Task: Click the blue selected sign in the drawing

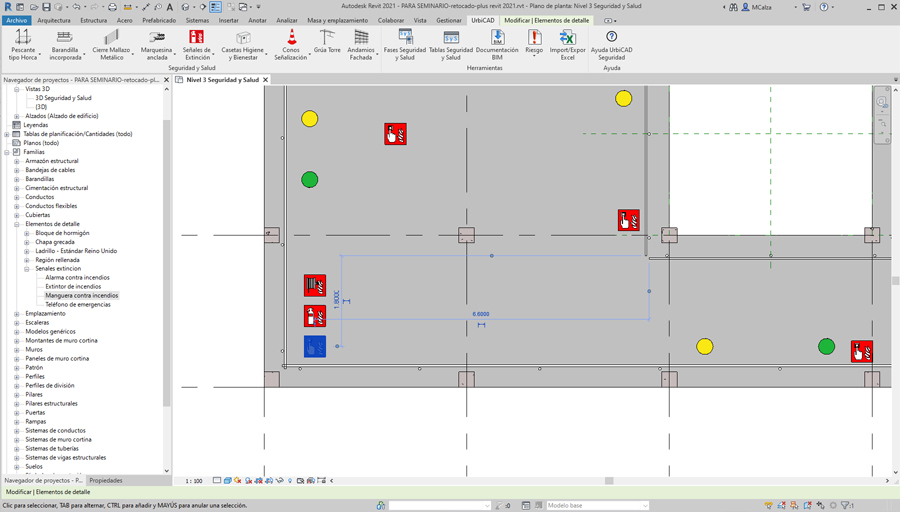Action: pyautogui.click(x=315, y=346)
